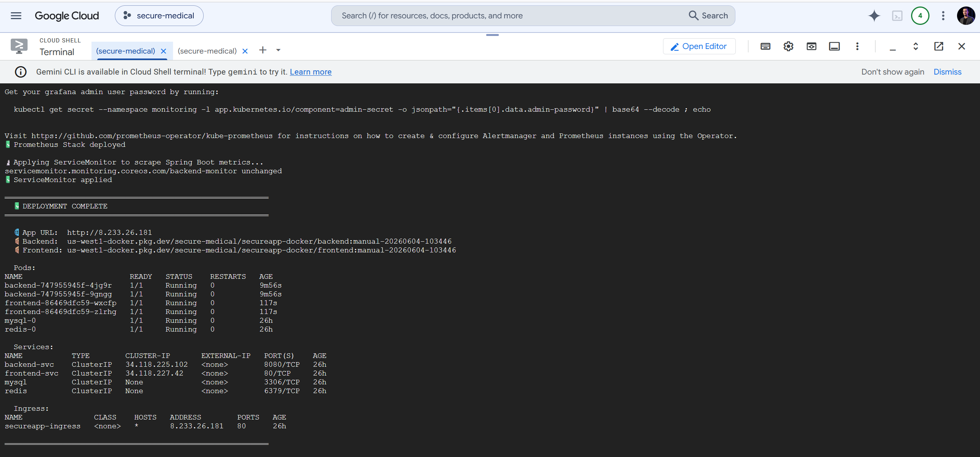Switch to the second (secure-medical) terminal tab
980x457 pixels.
click(x=207, y=51)
